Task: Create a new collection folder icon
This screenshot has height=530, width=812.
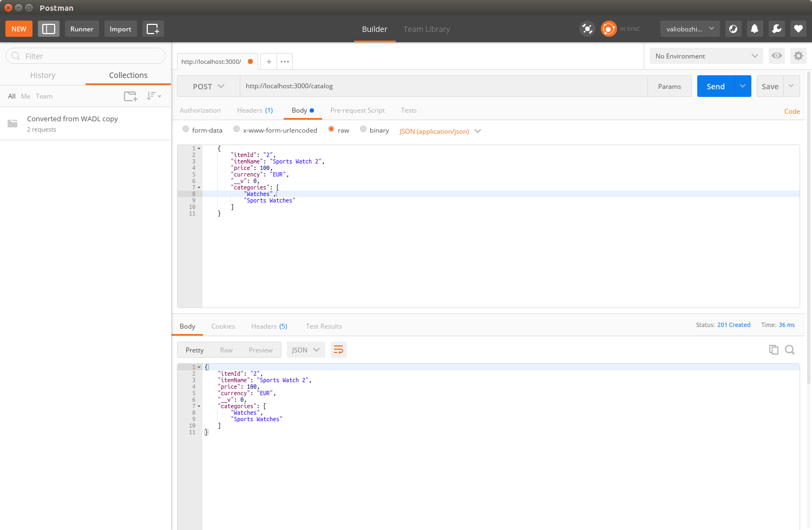Action: point(130,96)
